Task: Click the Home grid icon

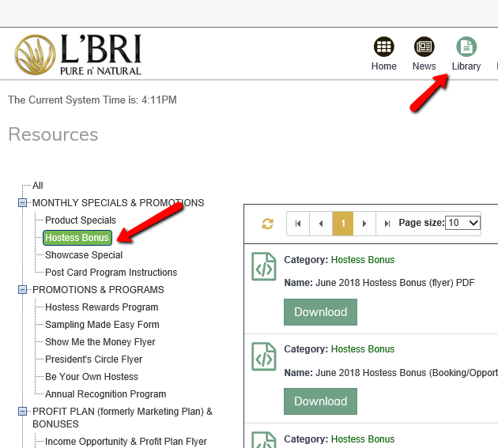Action: click(x=384, y=47)
